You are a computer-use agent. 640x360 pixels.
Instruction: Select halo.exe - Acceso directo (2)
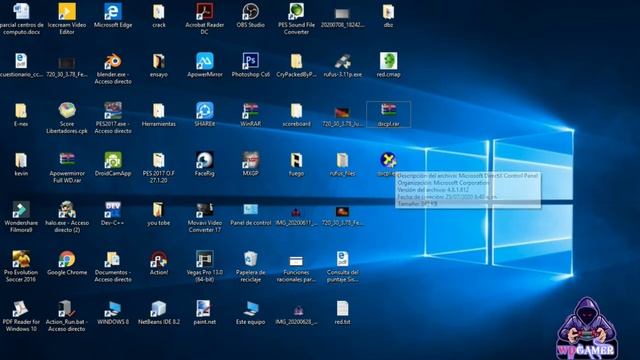click(67, 217)
